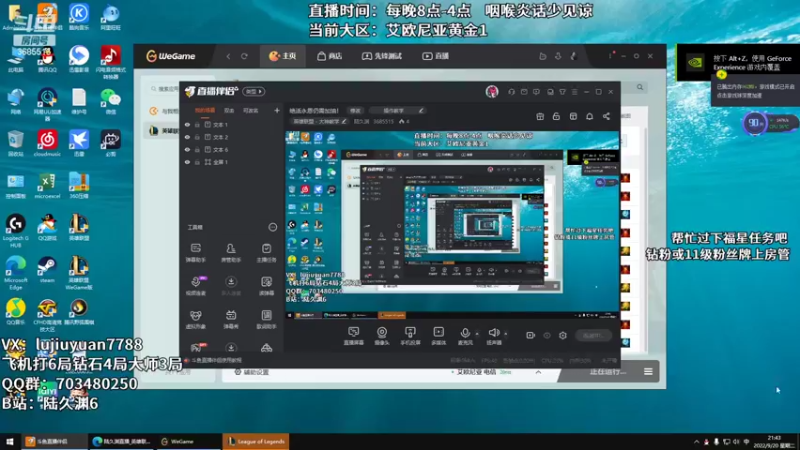
Task: Open the speaker device dropdown arrow
Action: point(506,334)
